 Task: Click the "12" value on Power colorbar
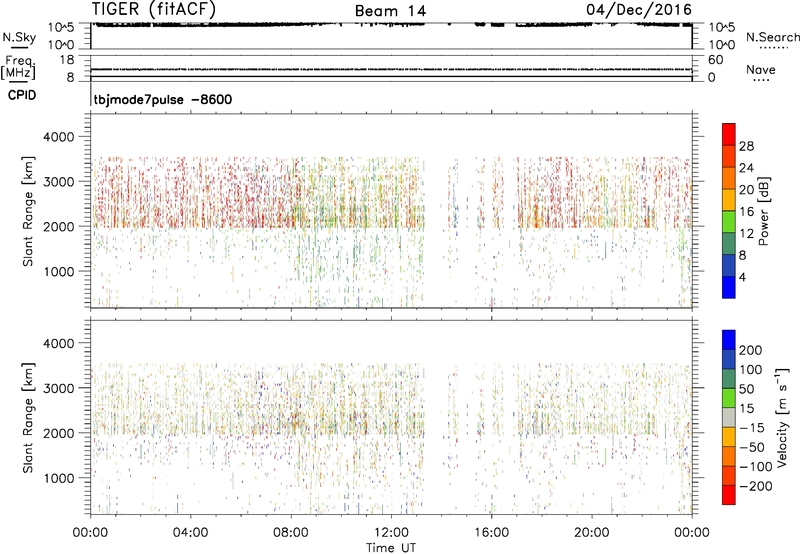tap(746, 234)
